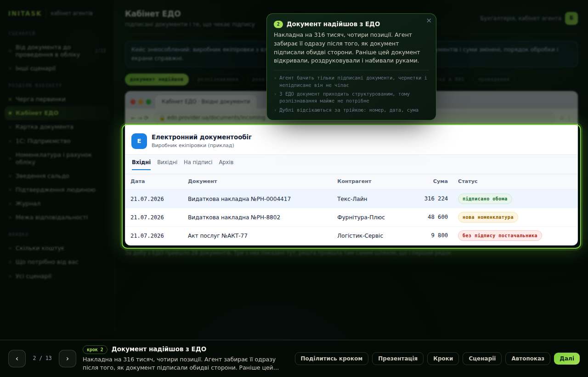This screenshot has width=588, height=377.
Task: Click the green user avatar in header
Action: [x=571, y=18]
